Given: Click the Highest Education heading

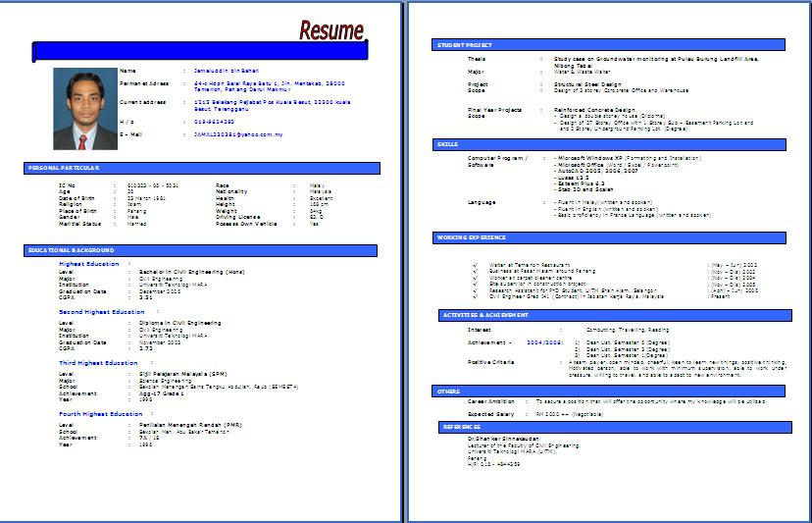Looking at the screenshot, I should pos(89,264).
